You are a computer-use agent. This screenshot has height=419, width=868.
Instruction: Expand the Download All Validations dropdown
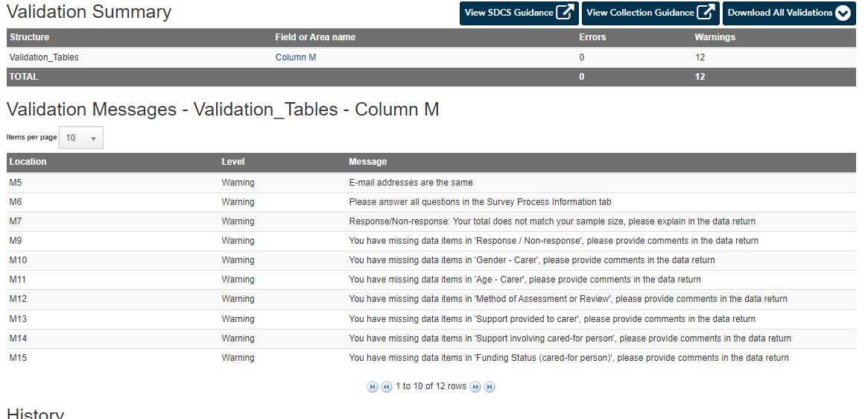(789, 13)
